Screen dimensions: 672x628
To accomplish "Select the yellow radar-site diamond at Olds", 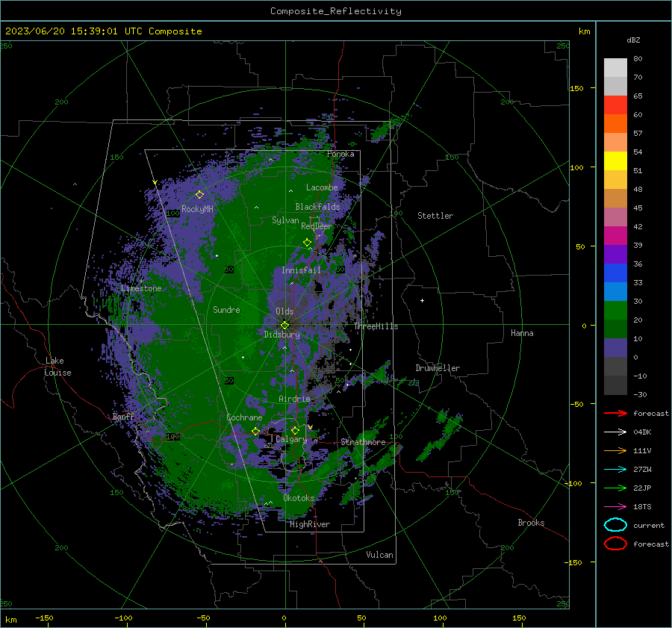I will coord(284,325).
